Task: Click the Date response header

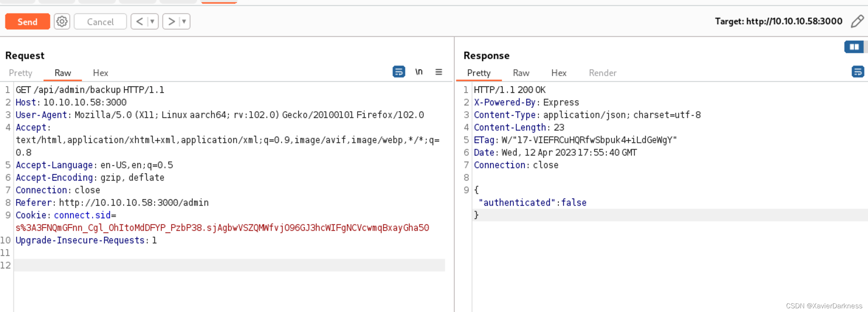Action: click(x=555, y=153)
